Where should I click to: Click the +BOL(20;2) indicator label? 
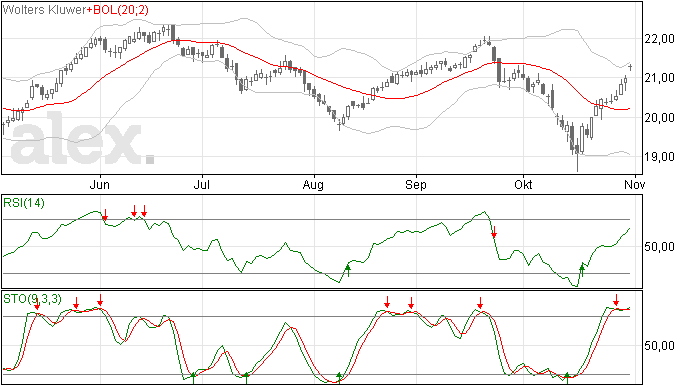[x=117, y=9]
